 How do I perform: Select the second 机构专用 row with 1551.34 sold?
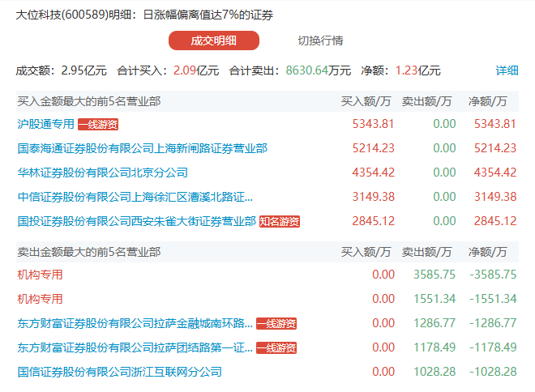40,299
